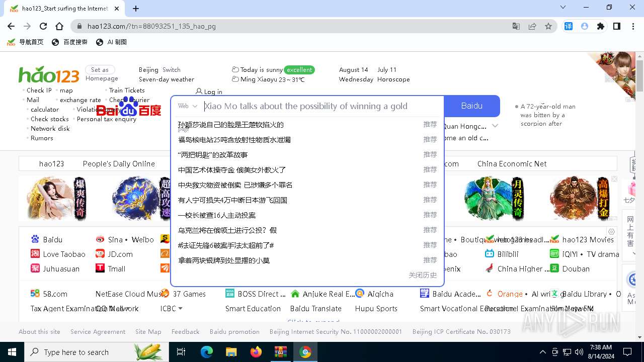Open Douban shortcut
Viewport: 644px width, 362px height.
pyautogui.click(x=570, y=268)
